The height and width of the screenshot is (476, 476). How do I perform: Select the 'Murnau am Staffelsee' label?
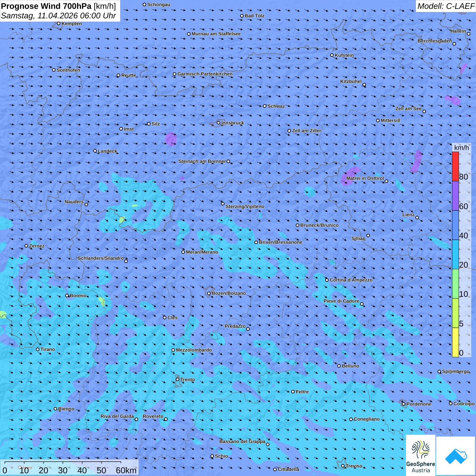tap(216, 34)
